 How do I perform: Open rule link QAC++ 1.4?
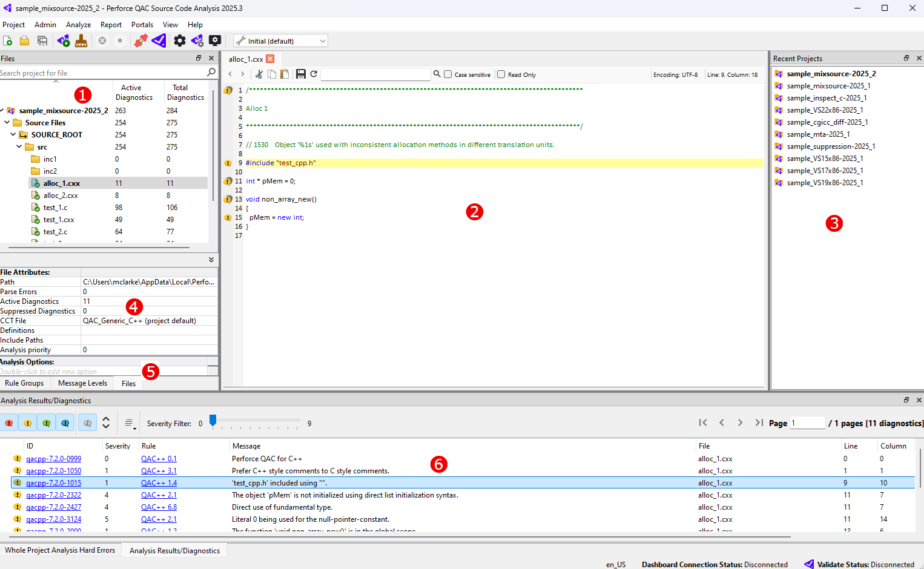(159, 483)
